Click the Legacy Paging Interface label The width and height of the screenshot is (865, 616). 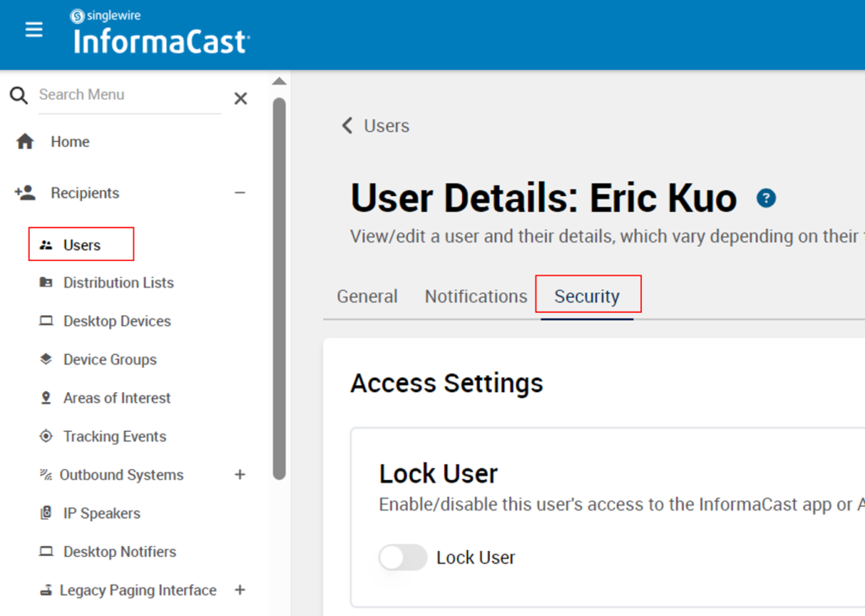tap(138, 590)
